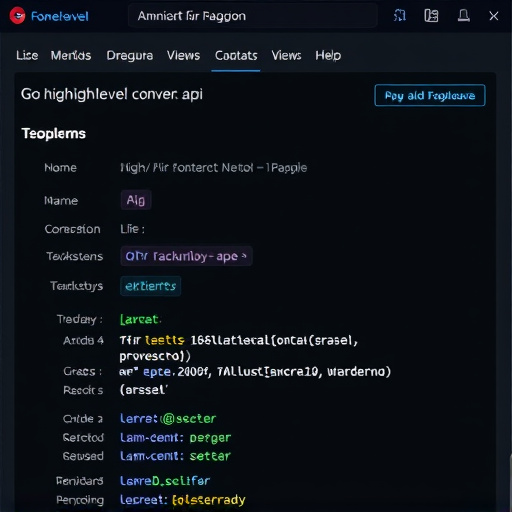Viewport: 512px width, 512px height.
Task: Click the 'Tfir teetts 16Sllatiecal' code line
Action: point(238,348)
